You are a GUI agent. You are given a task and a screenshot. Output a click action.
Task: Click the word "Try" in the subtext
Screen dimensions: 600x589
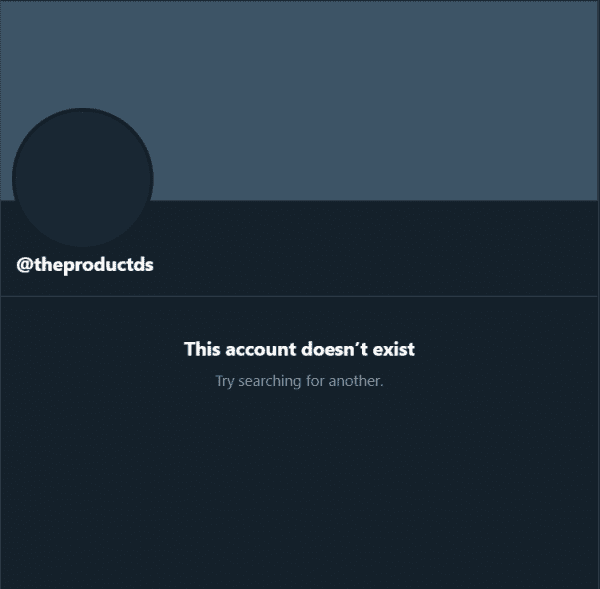point(224,382)
